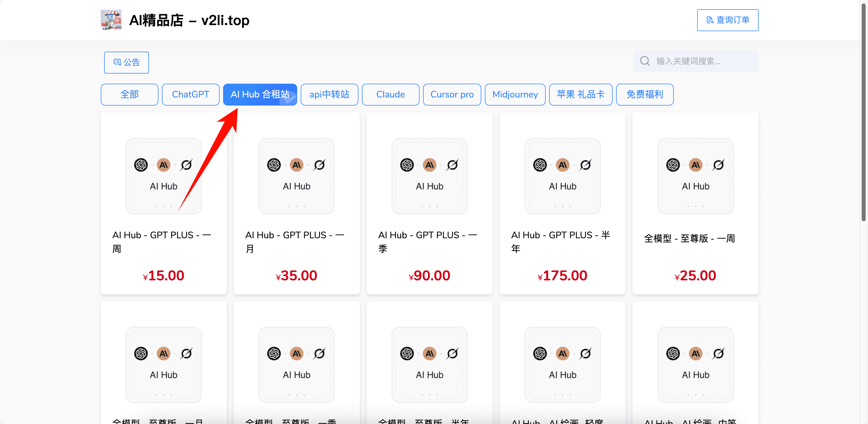Select the 全部 category tab
This screenshot has height=424, width=868.
(x=129, y=94)
